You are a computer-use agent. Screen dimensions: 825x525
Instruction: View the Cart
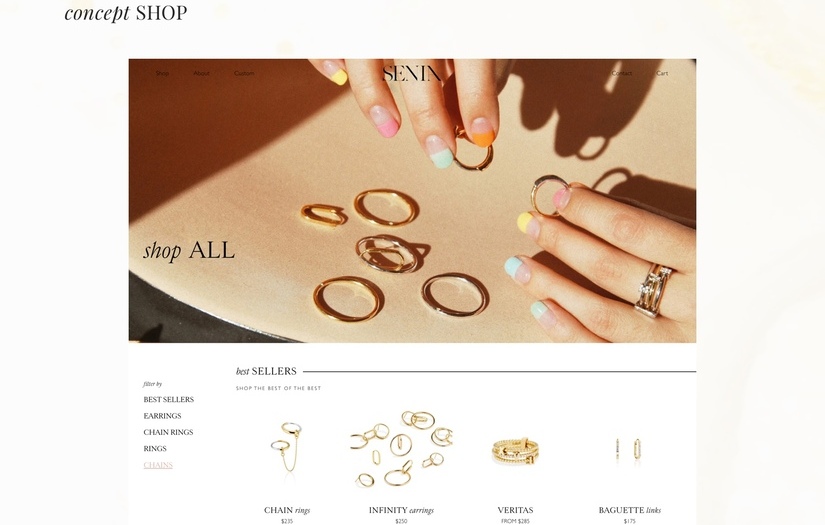point(662,73)
